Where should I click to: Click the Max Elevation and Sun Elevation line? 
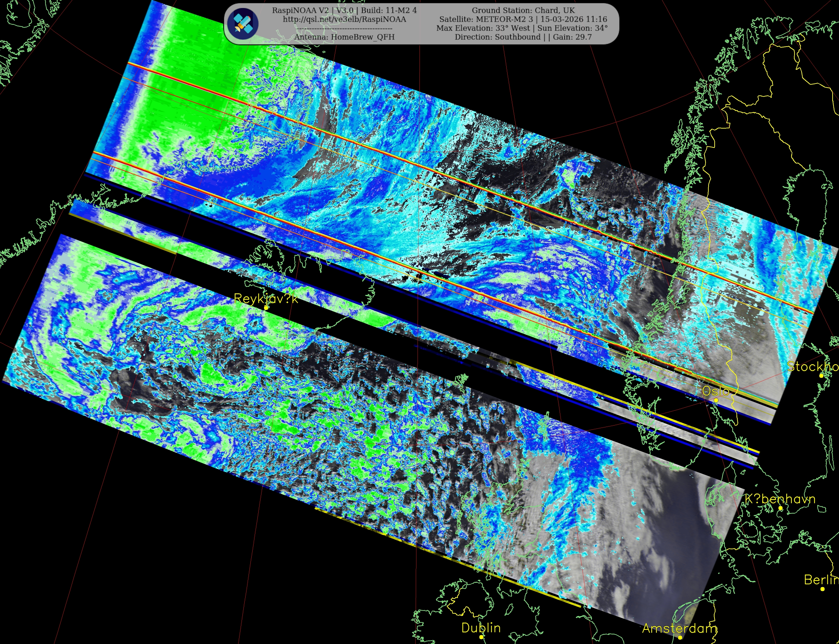click(522, 28)
